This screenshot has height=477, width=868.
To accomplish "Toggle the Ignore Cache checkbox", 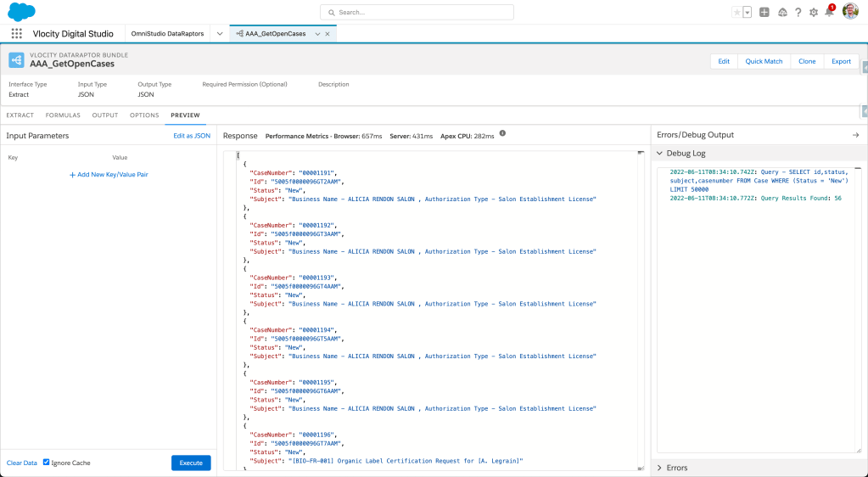I will [47, 463].
